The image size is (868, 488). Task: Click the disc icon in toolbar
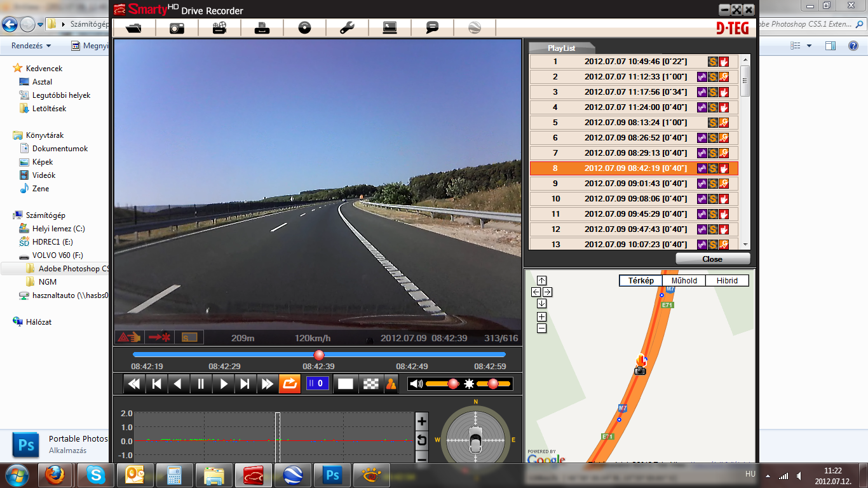(x=304, y=28)
